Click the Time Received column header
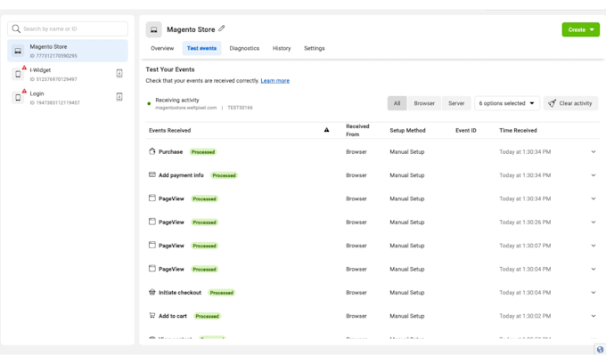The width and height of the screenshot is (606, 364). (518, 131)
